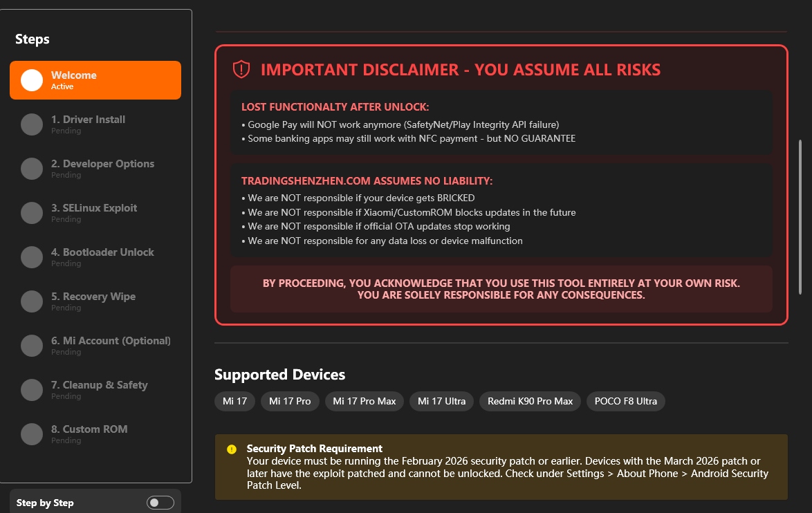Click the Cleanup & Safety step circle
Screen dimensions: 812x513
click(x=32, y=390)
